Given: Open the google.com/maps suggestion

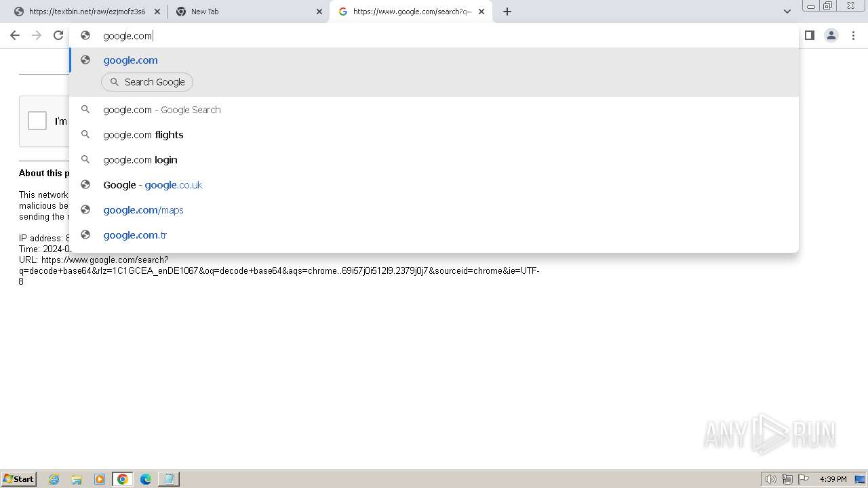Looking at the screenshot, I should 434,210.
